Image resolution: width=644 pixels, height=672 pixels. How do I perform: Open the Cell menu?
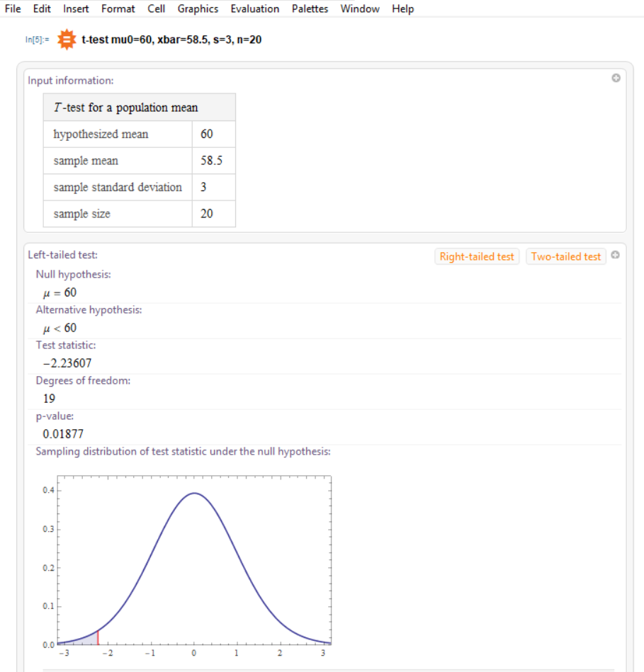tap(156, 8)
